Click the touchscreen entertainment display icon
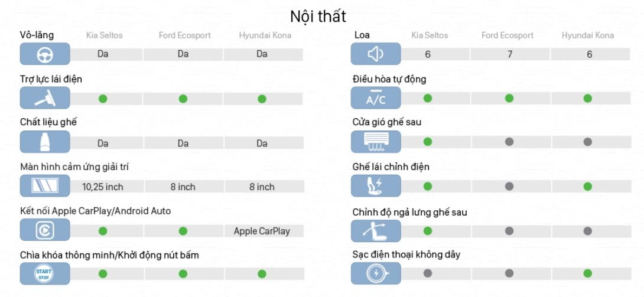 (45, 186)
